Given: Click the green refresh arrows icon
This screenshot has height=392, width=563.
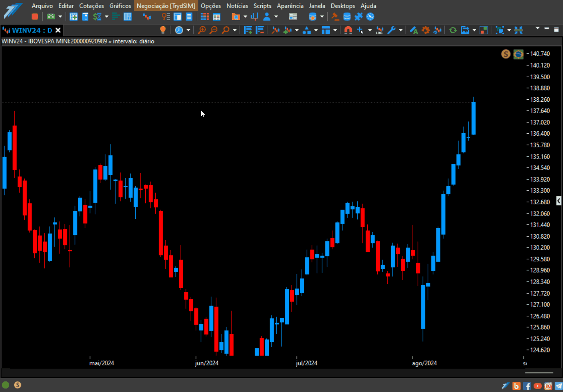Looking at the screenshot, I should (x=453, y=30).
